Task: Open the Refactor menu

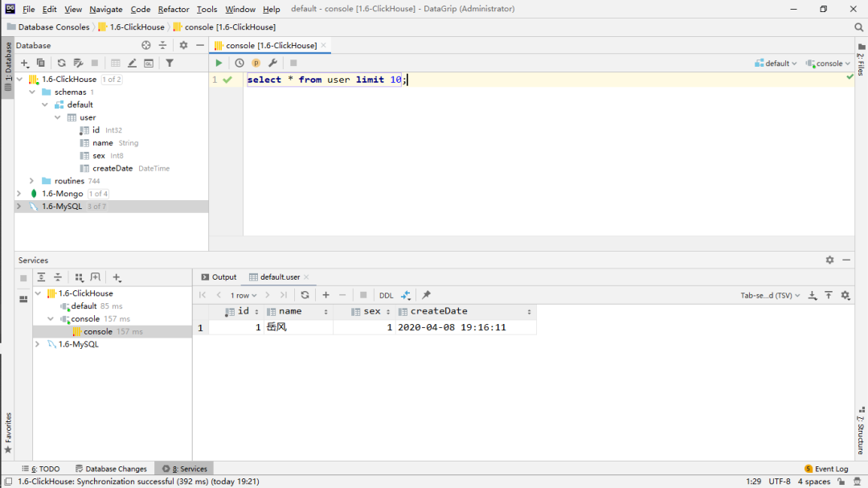Action: point(174,9)
